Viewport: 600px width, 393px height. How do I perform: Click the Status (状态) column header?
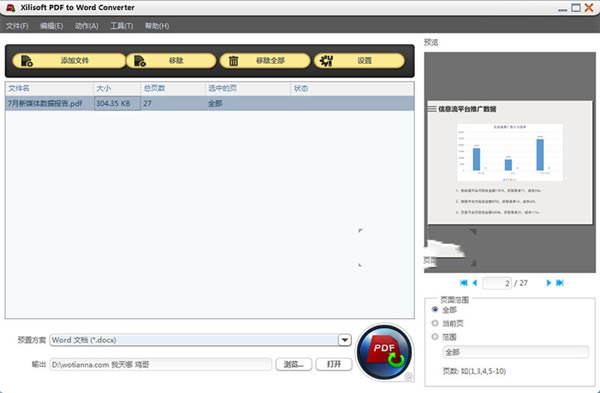(x=352, y=88)
